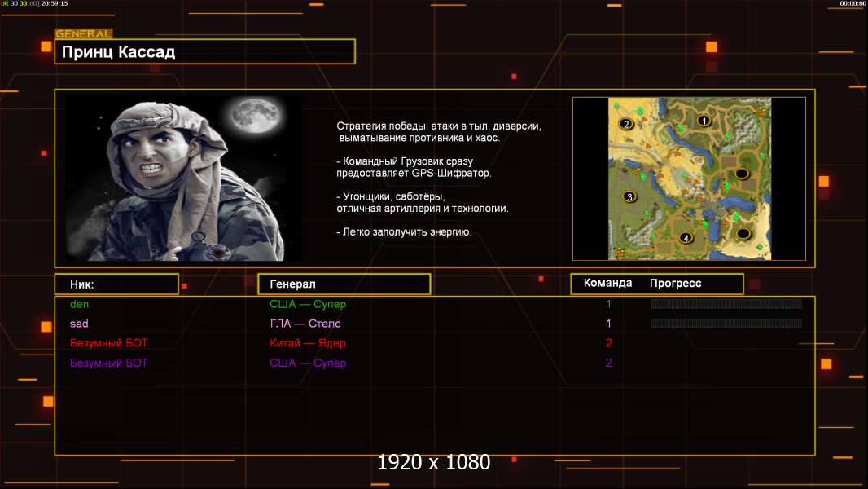Click the GENERAL label above the name

click(83, 34)
